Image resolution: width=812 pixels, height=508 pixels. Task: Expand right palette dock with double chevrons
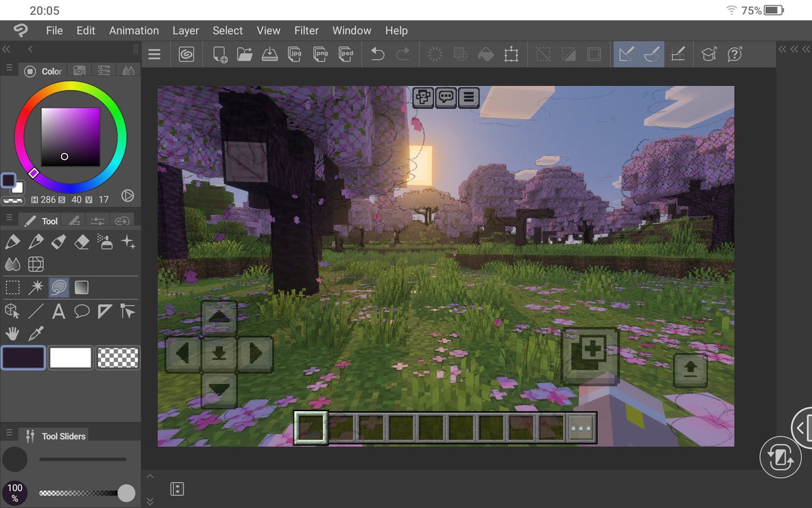pos(794,49)
